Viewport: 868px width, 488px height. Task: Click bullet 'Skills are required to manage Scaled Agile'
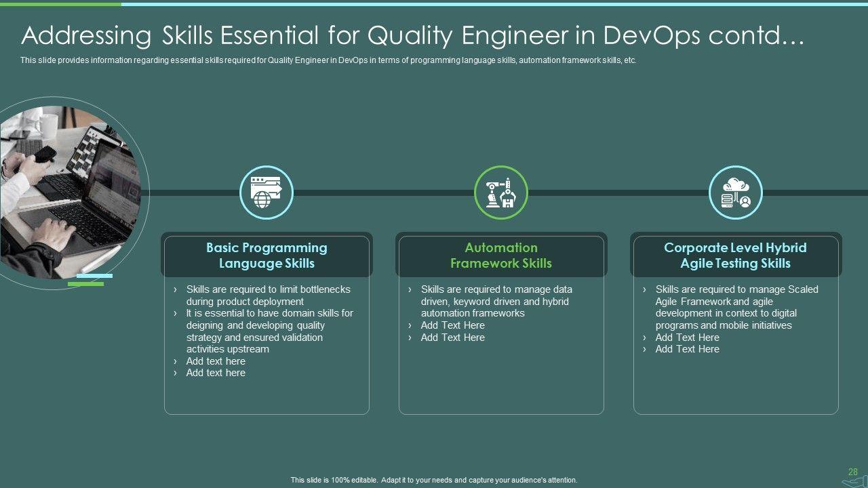coord(736,308)
